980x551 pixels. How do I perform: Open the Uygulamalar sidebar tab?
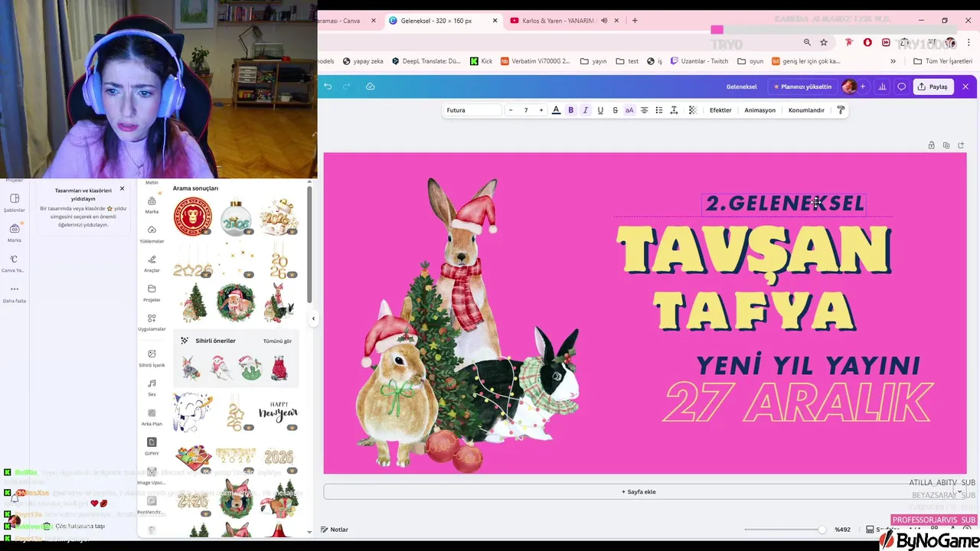[152, 322]
